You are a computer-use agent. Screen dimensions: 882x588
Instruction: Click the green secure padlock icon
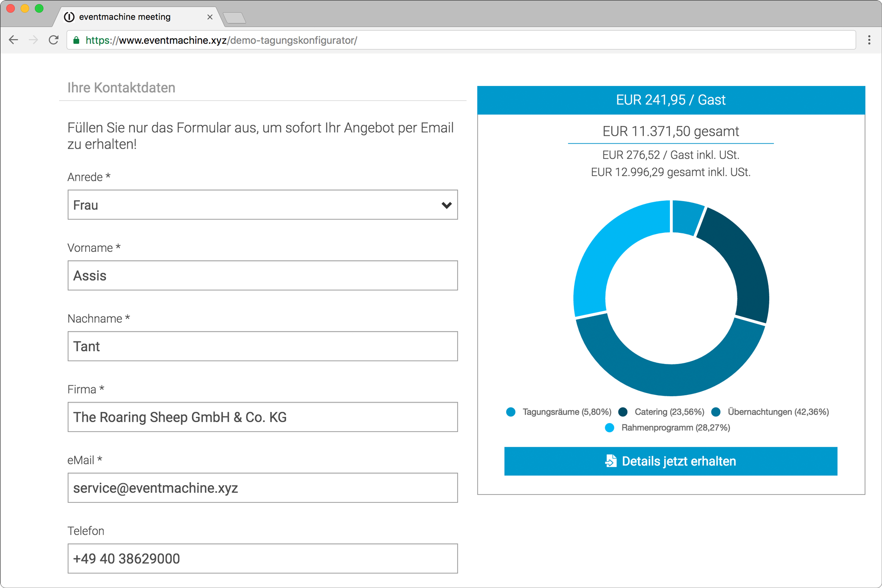click(76, 40)
